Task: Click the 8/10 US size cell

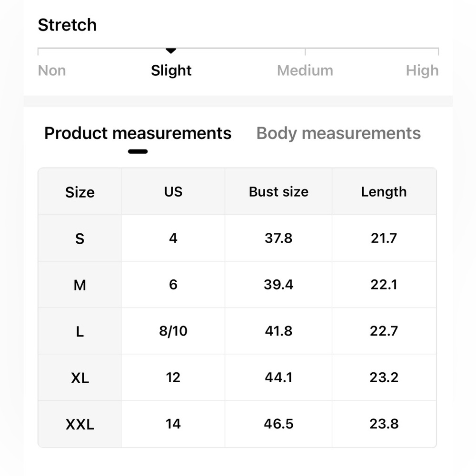Action: click(x=173, y=331)
